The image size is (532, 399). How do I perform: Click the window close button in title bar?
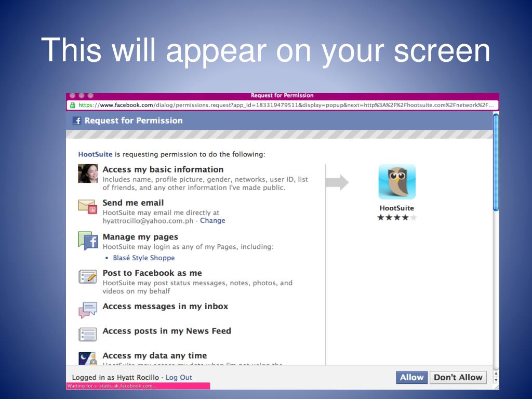pyautogui.click(x=73, y=96)
